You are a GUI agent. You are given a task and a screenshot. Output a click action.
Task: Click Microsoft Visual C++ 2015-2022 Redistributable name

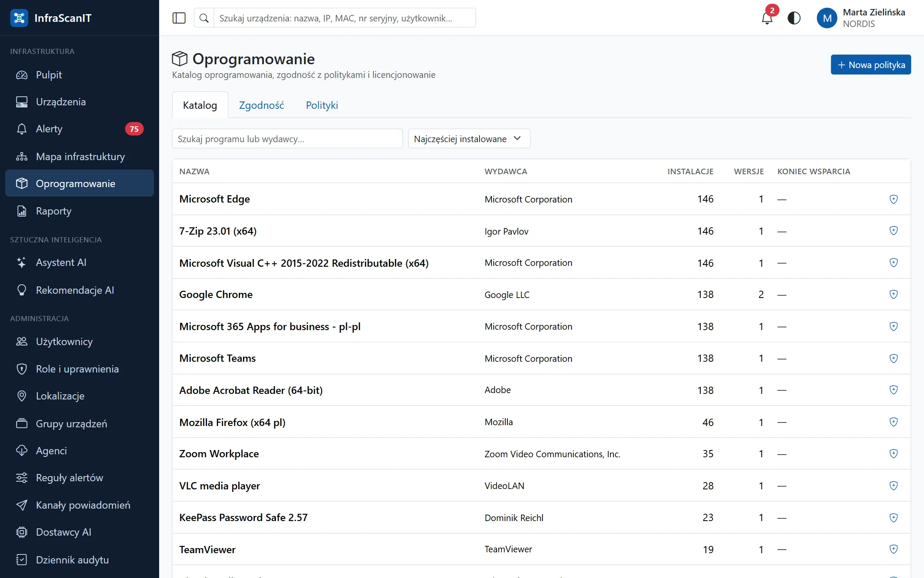coord(304,263)
